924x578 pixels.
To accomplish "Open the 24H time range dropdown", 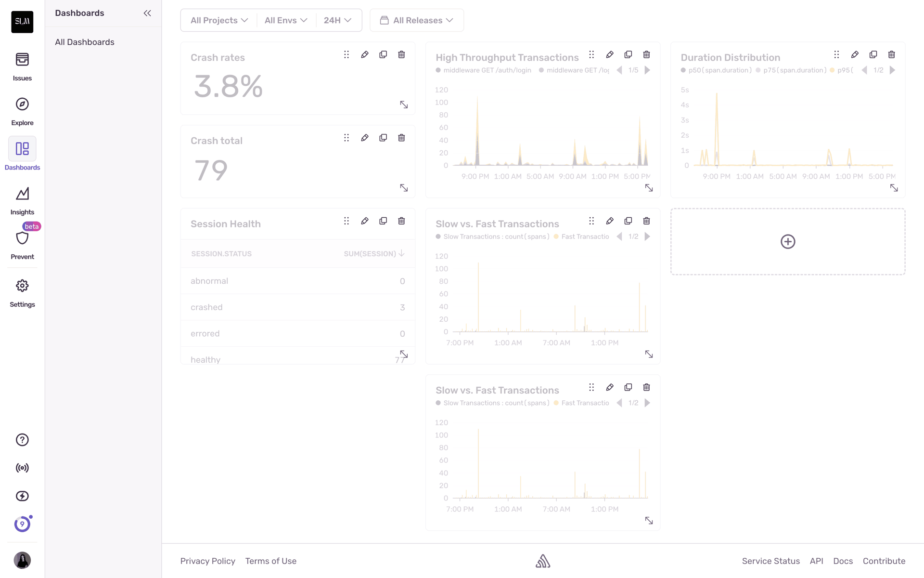I will tap(337, 20).
